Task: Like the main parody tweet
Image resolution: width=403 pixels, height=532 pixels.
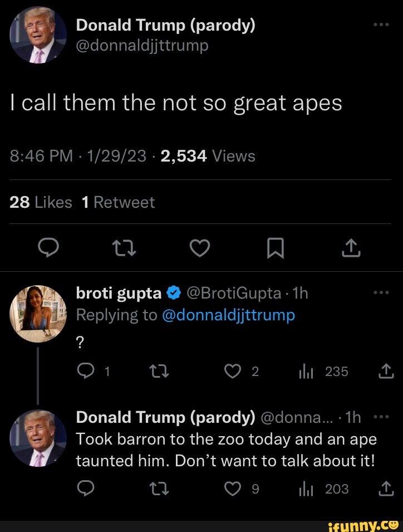Action: tap(200, 248)
